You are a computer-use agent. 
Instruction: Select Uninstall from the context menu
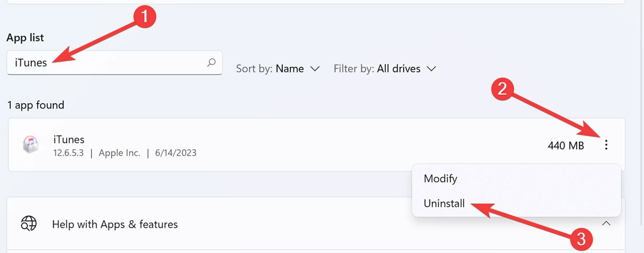point(445,204)
